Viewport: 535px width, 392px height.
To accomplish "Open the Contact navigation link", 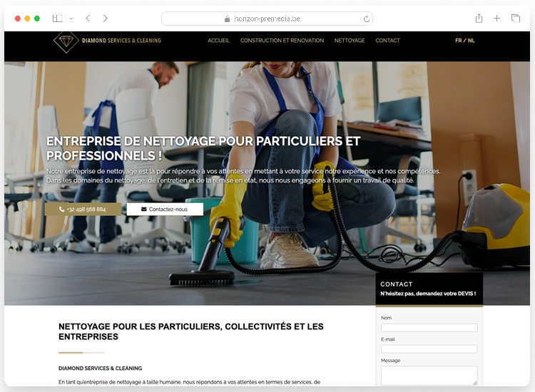I will 387,41.
